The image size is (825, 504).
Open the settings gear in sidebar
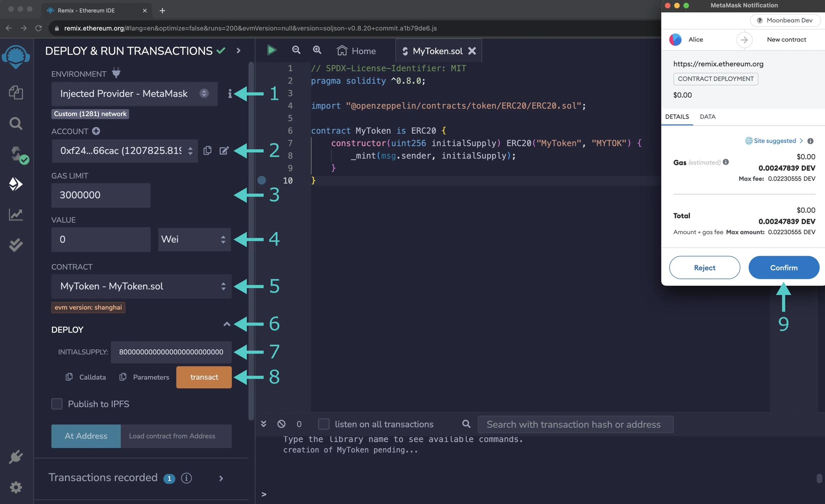(16, 487)
